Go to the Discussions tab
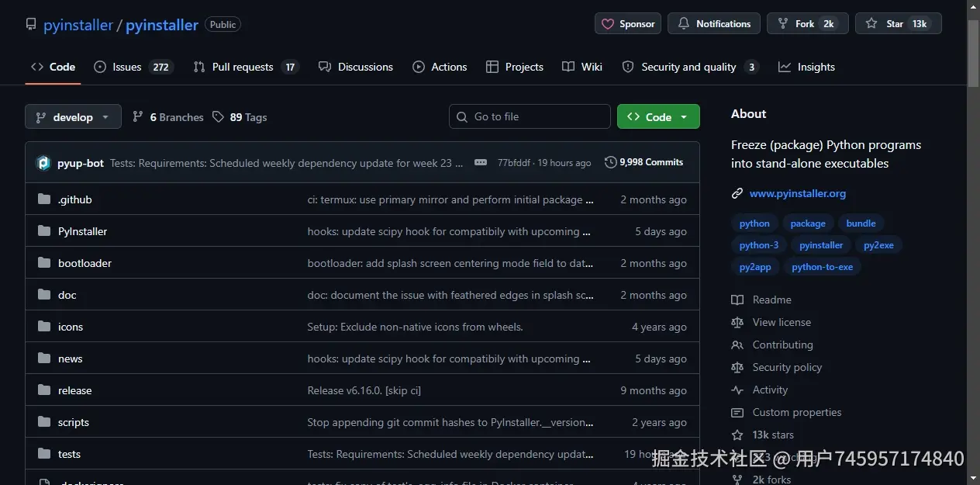Viewport: 980px width, 485px height. pos(356,67)
